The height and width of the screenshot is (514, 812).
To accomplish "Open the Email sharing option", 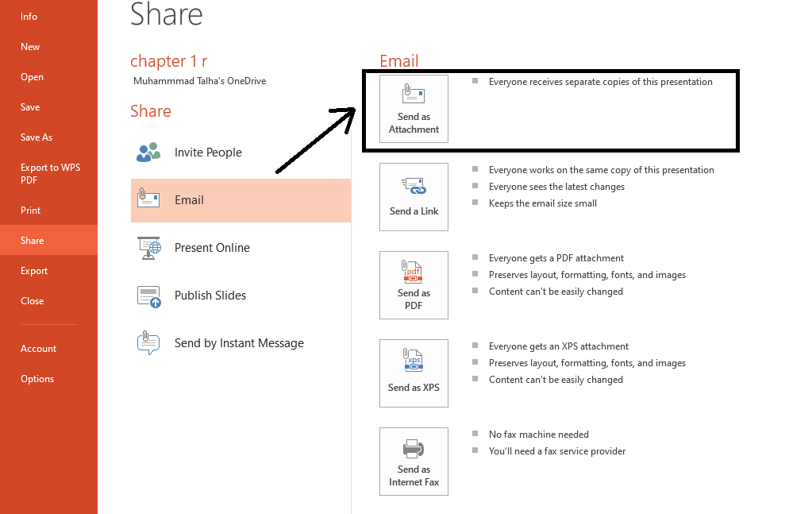I will (189, 199).
